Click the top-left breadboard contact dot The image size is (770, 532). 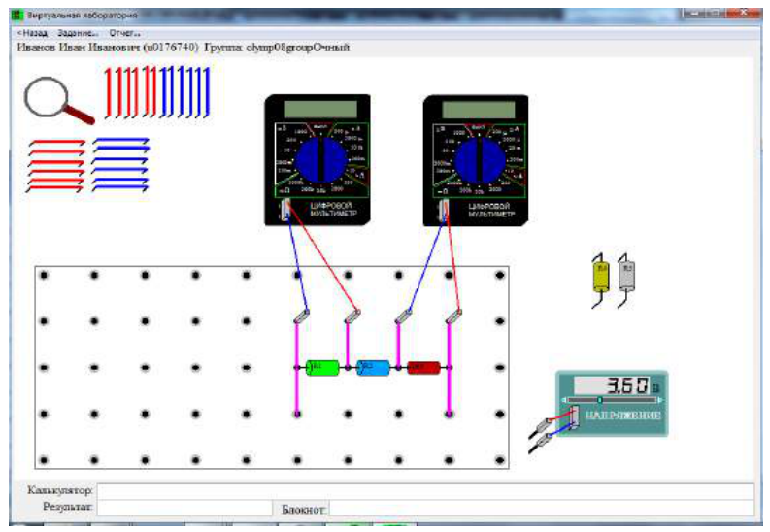(44, 275)
